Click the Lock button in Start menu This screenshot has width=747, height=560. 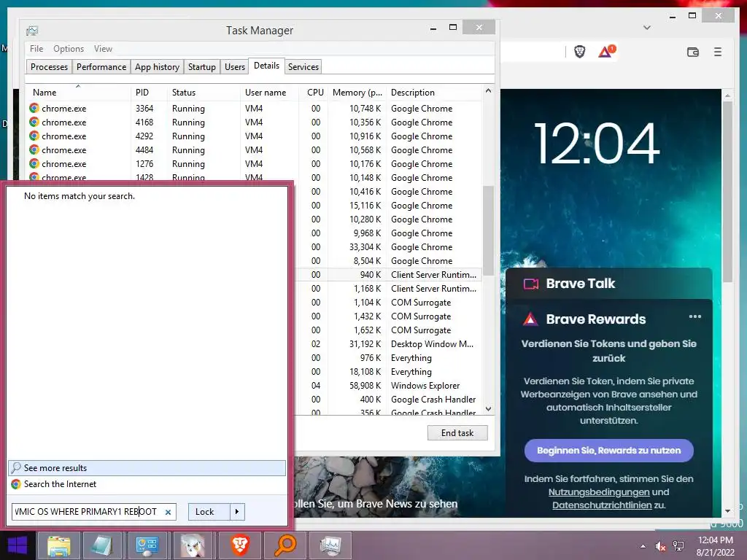coord(209,512)
